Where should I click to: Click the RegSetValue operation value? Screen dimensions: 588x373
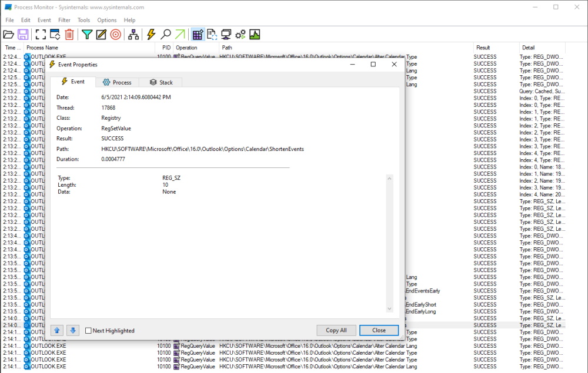pyautogui.click(x=116, y=129)
